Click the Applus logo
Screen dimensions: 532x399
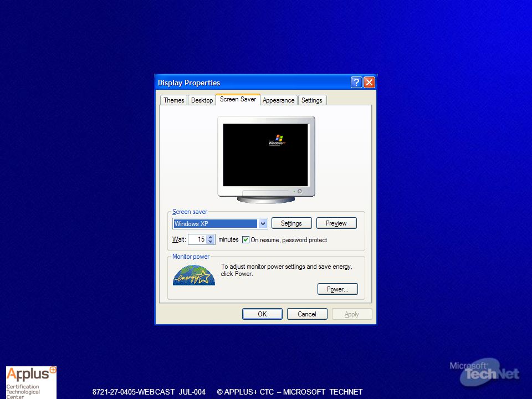coord(31,382)
